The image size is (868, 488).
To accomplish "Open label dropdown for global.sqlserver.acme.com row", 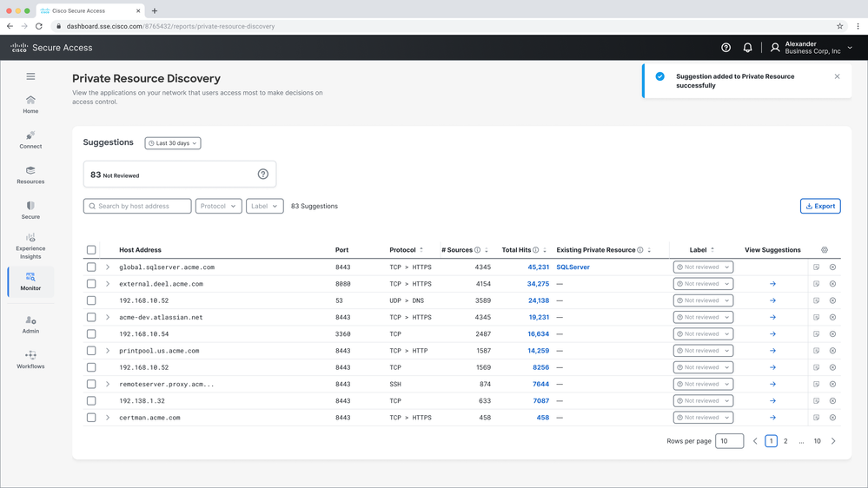I will (x=703, y=267).
